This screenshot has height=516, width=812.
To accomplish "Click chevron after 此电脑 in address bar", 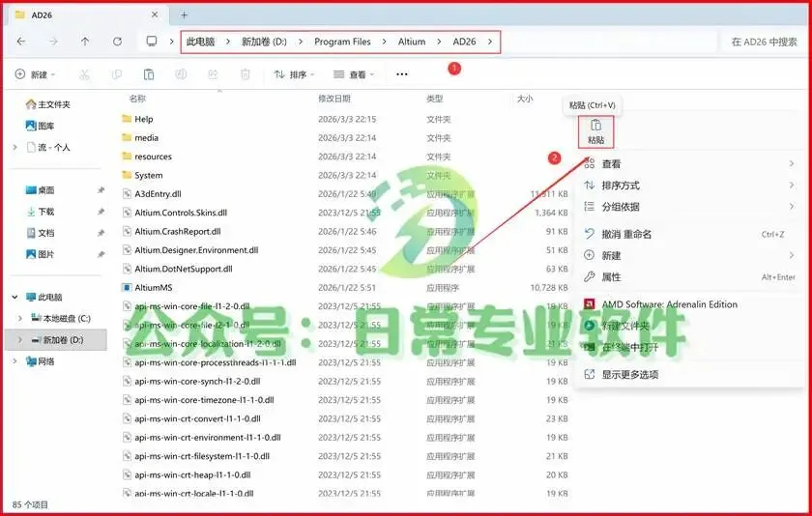I will [228, 42].
